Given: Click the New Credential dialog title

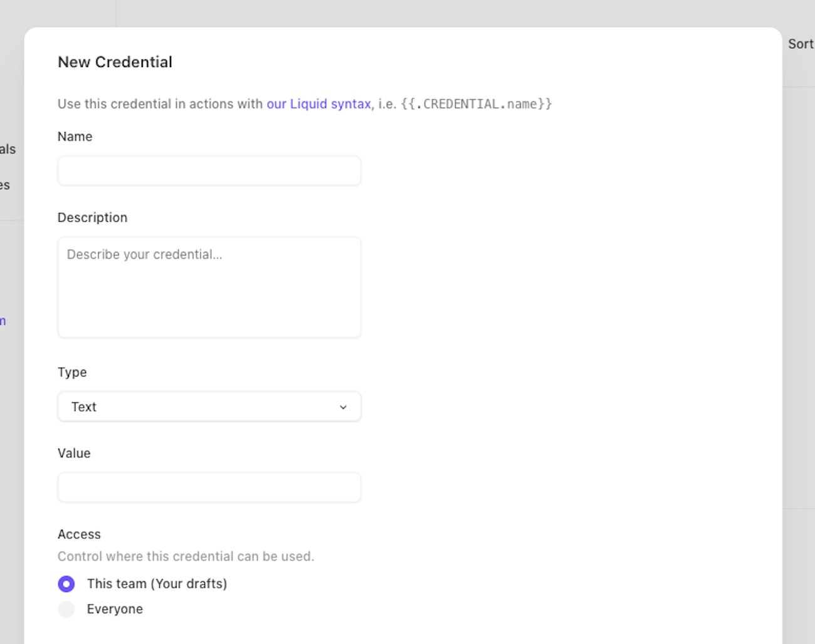Looking at the screenshot, I should click(115, 62).
